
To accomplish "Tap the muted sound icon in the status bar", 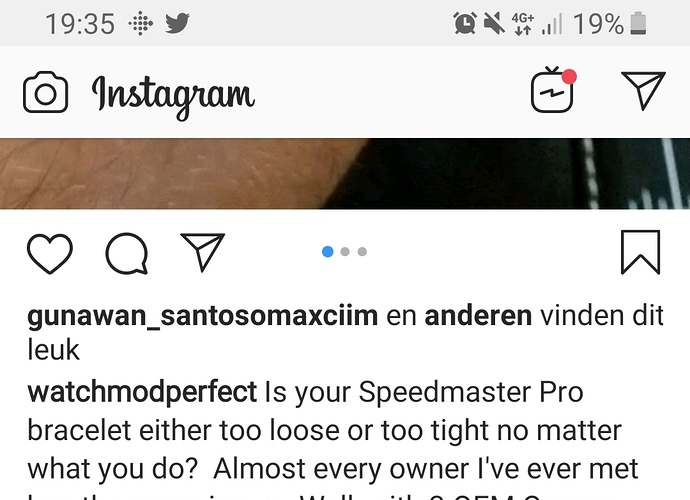I will click(x=494, y=23).
